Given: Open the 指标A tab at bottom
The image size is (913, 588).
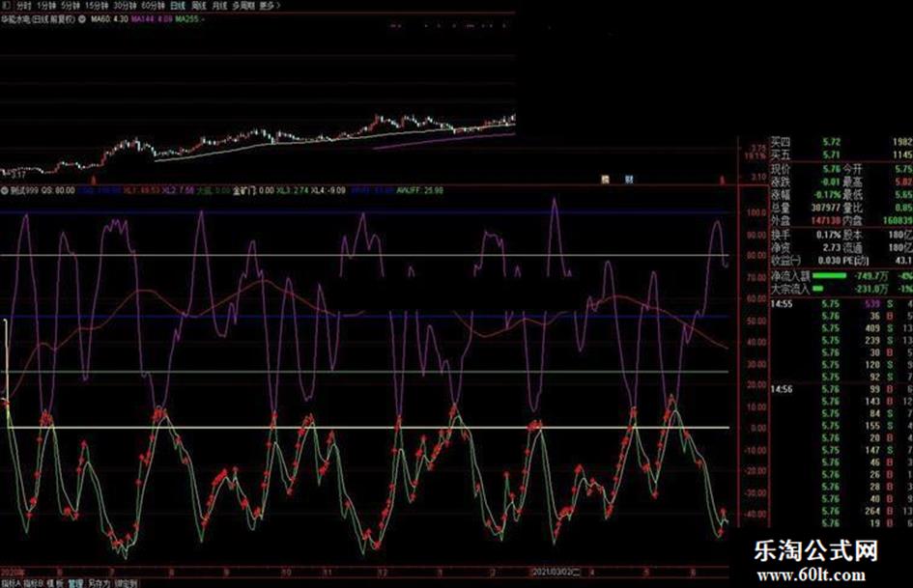Looking at the screenshot, I should point(10,583).
